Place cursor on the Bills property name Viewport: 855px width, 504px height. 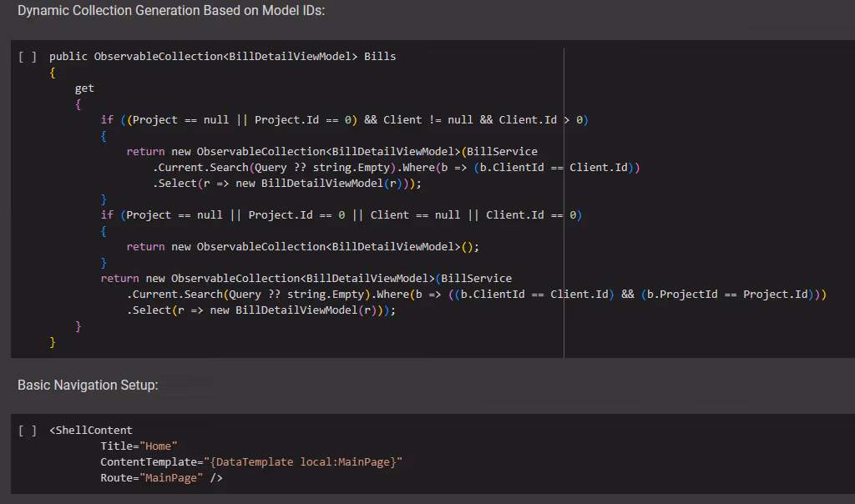click(380, 57)
